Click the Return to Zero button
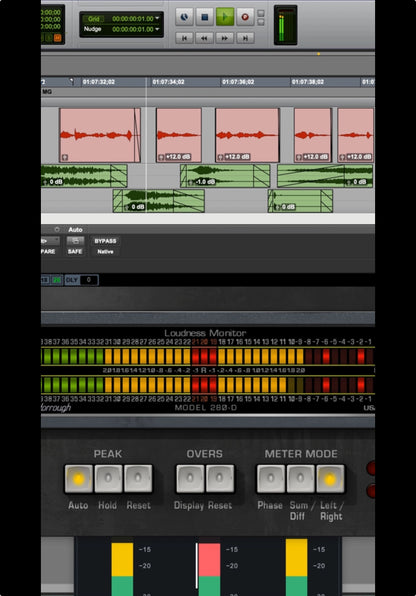416x596 pixels. pos(184,38)
